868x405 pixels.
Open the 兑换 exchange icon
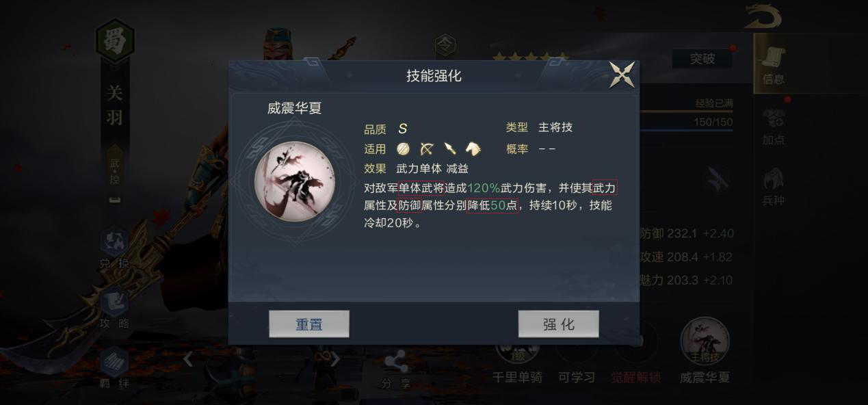click(114, 248)
